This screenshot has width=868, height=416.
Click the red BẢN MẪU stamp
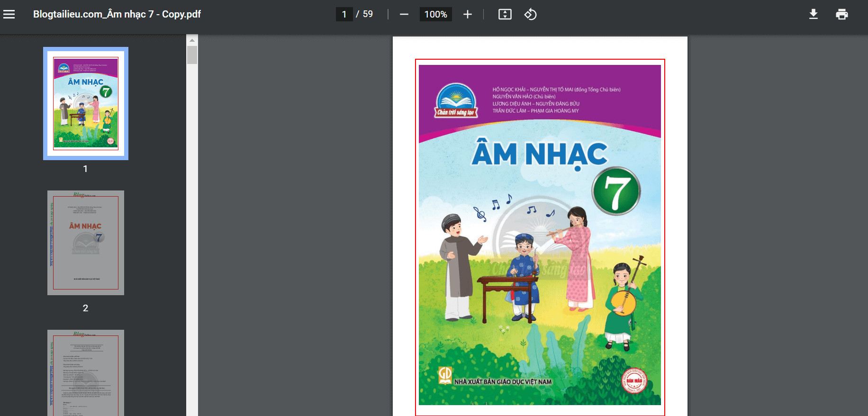[634, 380]
